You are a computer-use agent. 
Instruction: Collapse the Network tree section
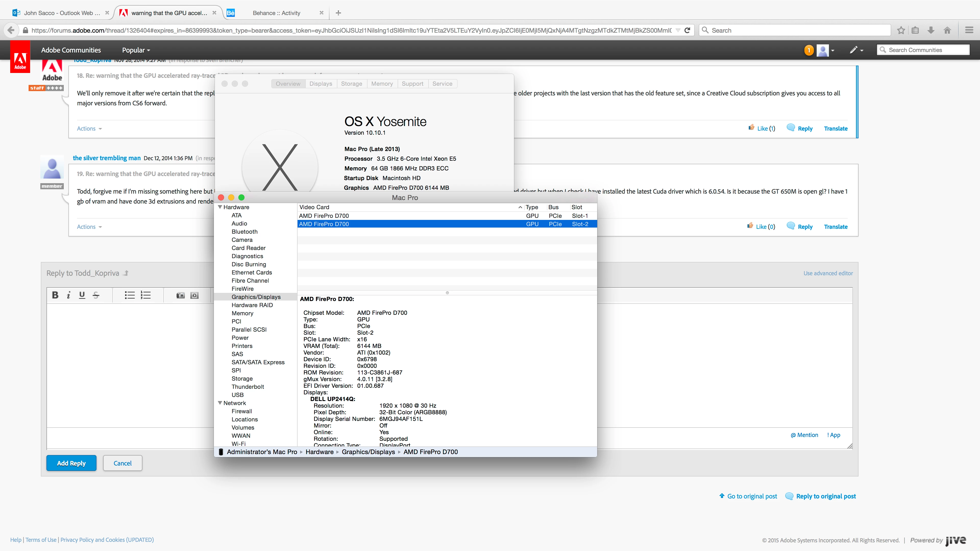pyautogui.click(x=220, y=403)
